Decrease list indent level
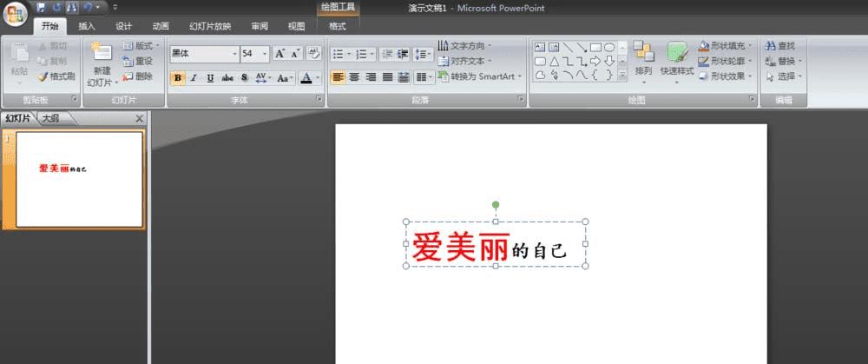The height and width of the screenshot is (364, 868). tap(387, 54)
